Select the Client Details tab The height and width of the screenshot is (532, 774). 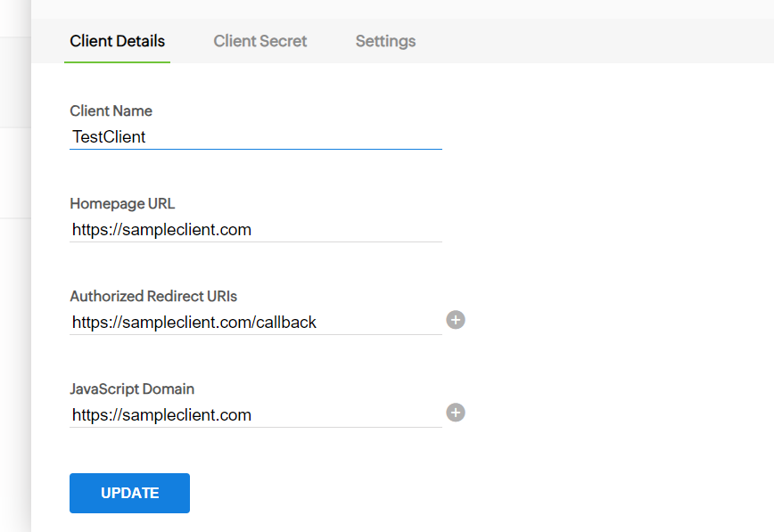click(118, 41)
